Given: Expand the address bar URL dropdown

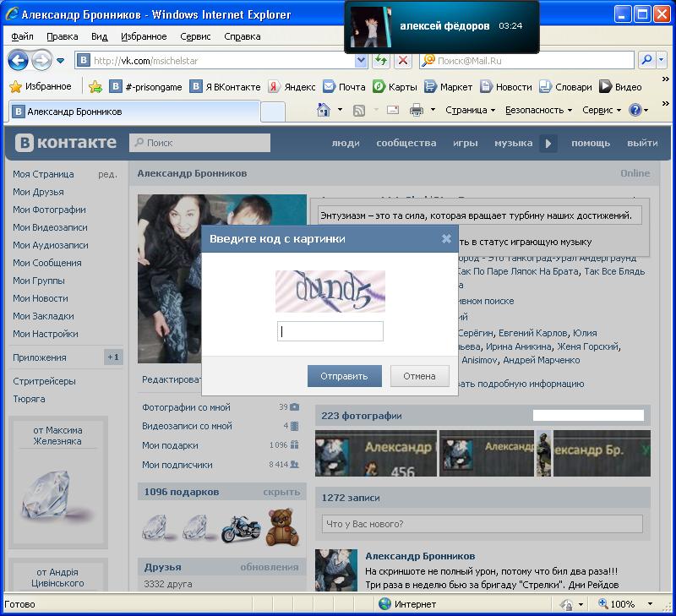Looking at the screenshot, I should (361, 61).
